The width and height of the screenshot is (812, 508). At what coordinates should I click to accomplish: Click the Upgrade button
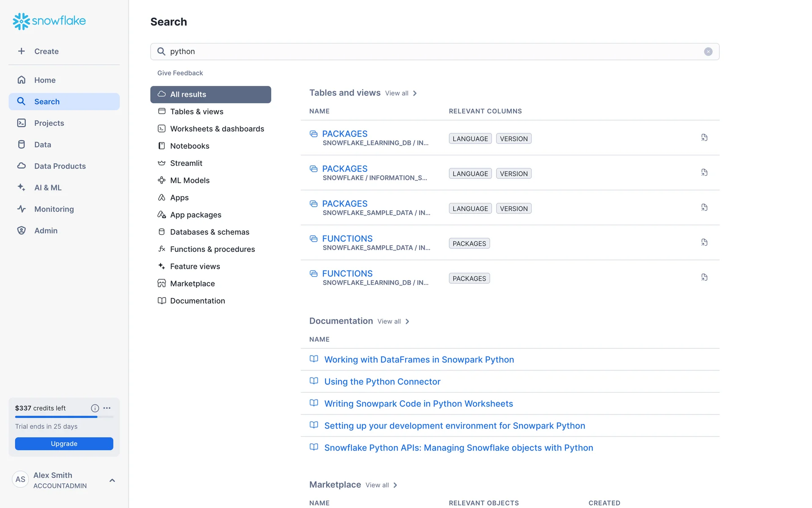64,444
